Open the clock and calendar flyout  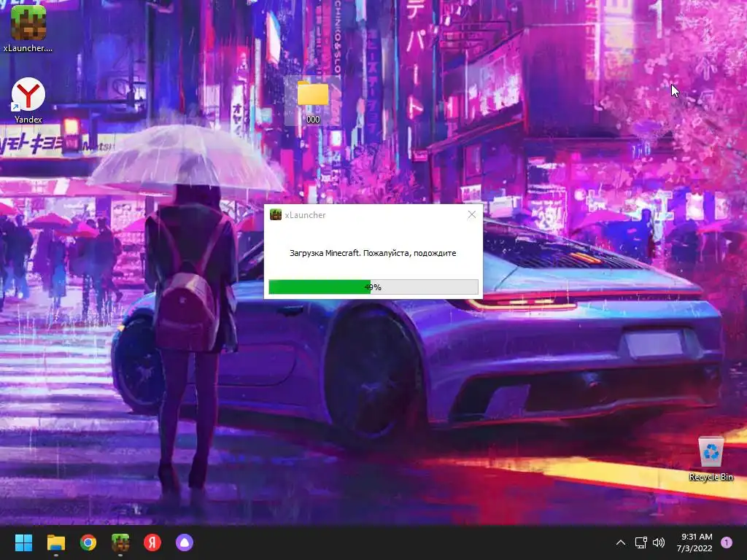point(694,542)
